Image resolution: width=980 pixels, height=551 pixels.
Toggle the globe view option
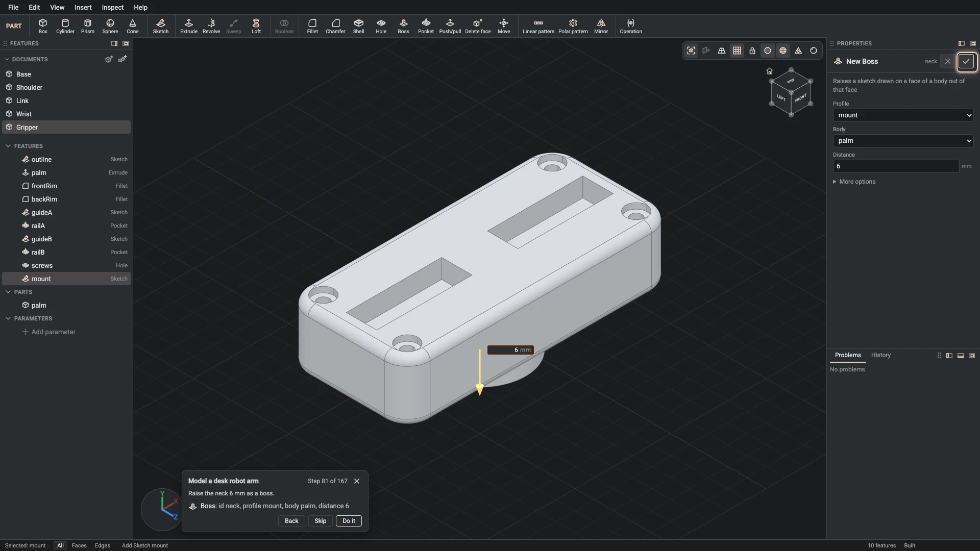(783, 51)
